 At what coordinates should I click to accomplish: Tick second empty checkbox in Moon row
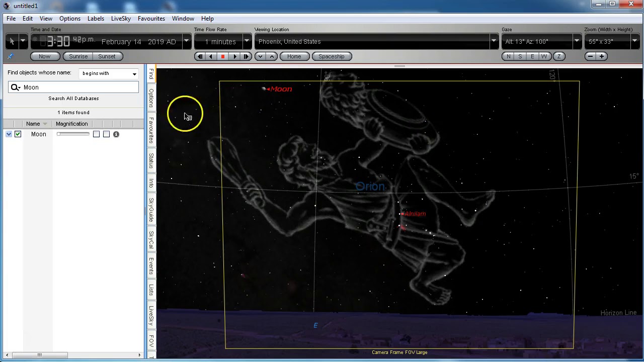click(106, 134)
